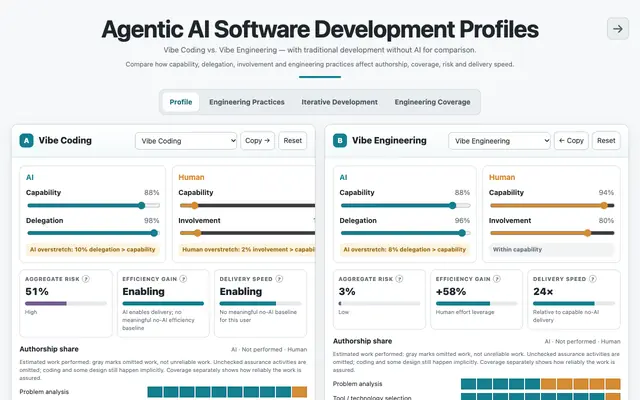
Task: Click the 'Agentic AI Software Development Profiles' heading
Action: tap(320, 29)
